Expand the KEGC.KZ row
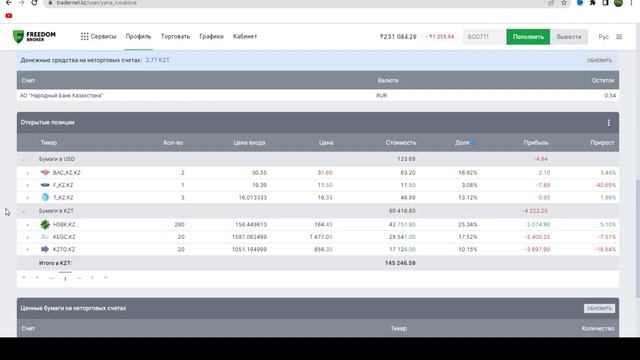Viewport: 640px width, 360px height. 27,237
